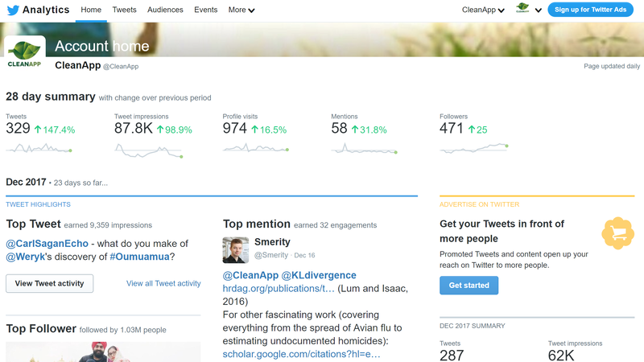Viewport: 644px width, 362px height.
Task: Open the CleanApp account dropdown
Action: [483, 10]
